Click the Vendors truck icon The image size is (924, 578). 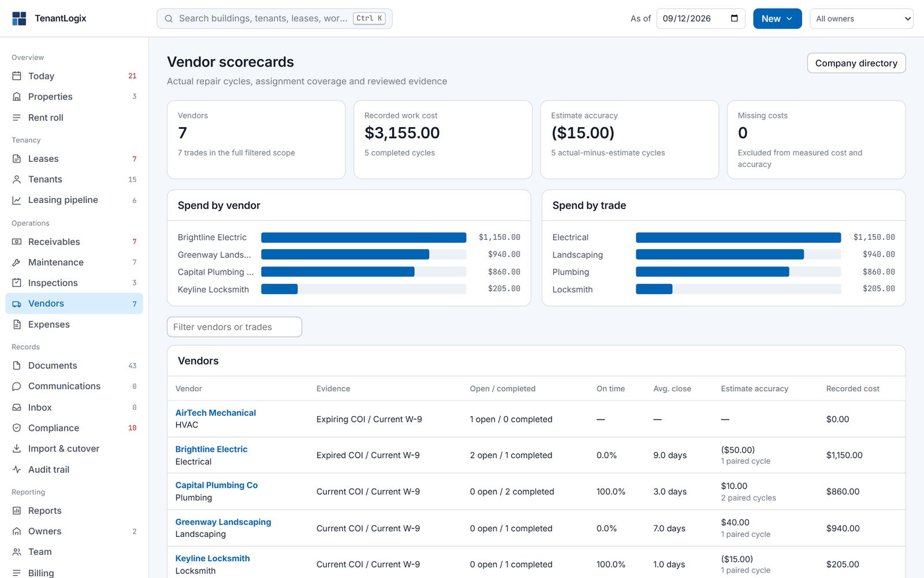[17, 303]
